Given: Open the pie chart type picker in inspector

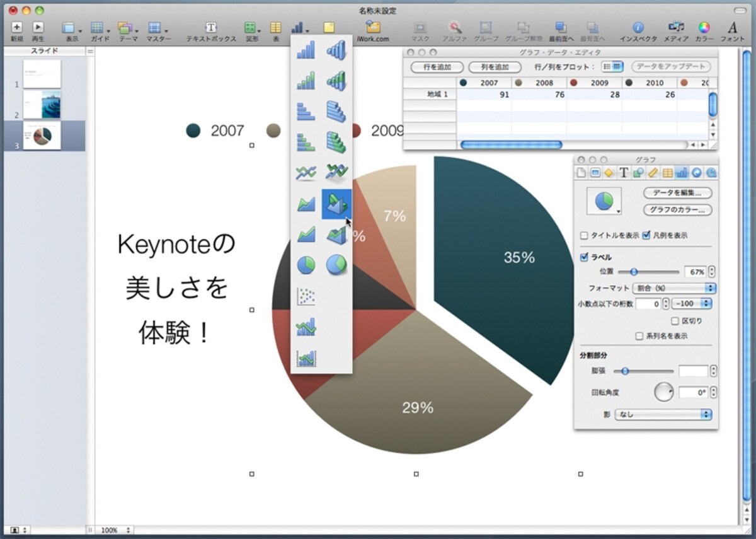Looking at the screenshot, I should 604,201.
